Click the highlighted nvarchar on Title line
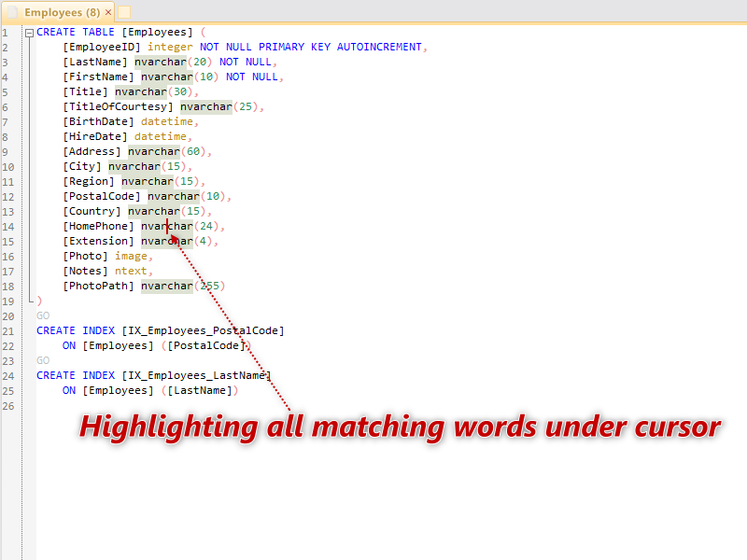747x560 pixels. [141, 91]
